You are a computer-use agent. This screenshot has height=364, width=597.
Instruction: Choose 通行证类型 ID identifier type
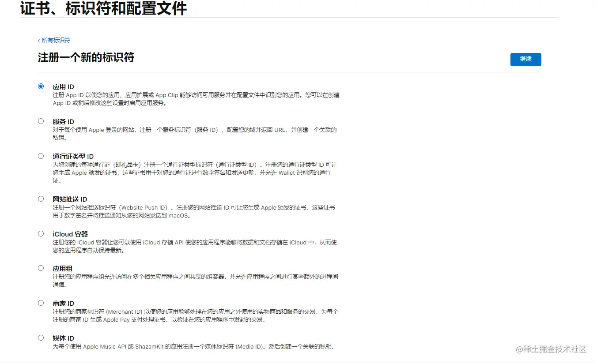point(41,155)
